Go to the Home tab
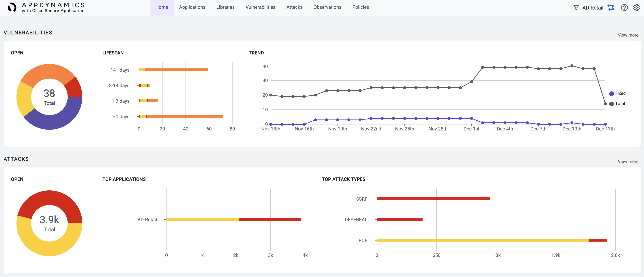The image size is (644, 277). [162, 7]
